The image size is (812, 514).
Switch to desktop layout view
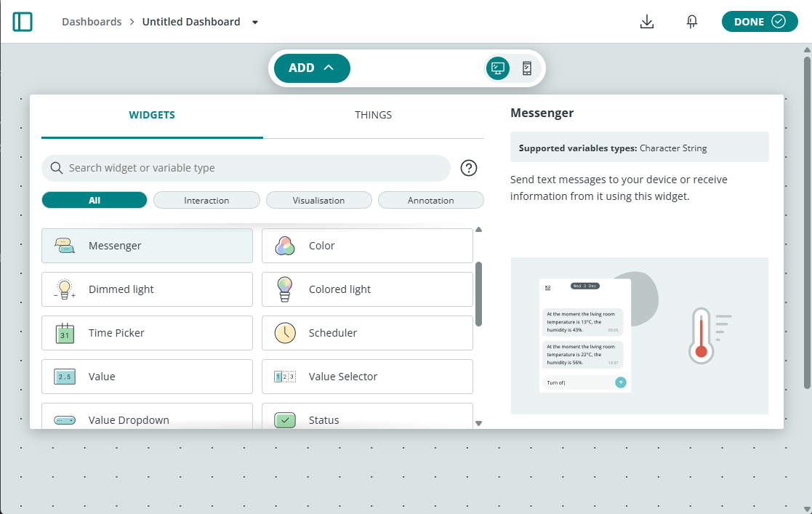pos(498,68)
